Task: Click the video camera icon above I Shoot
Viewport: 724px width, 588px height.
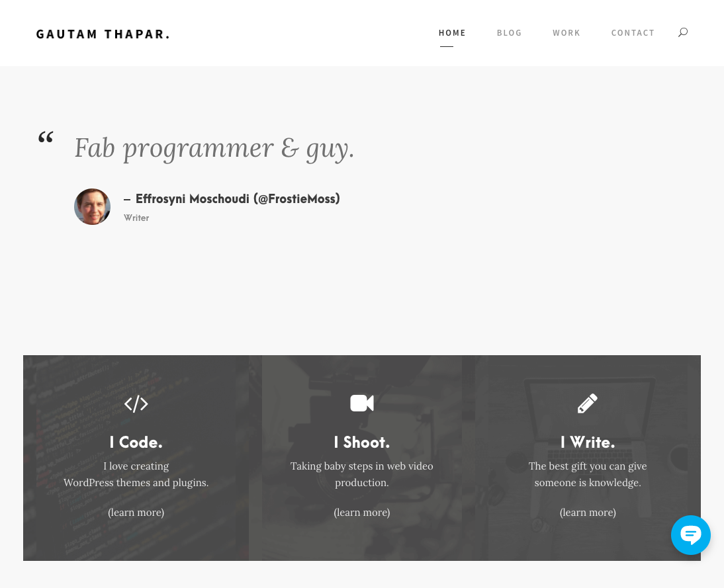Action: (x=362, y=403)
